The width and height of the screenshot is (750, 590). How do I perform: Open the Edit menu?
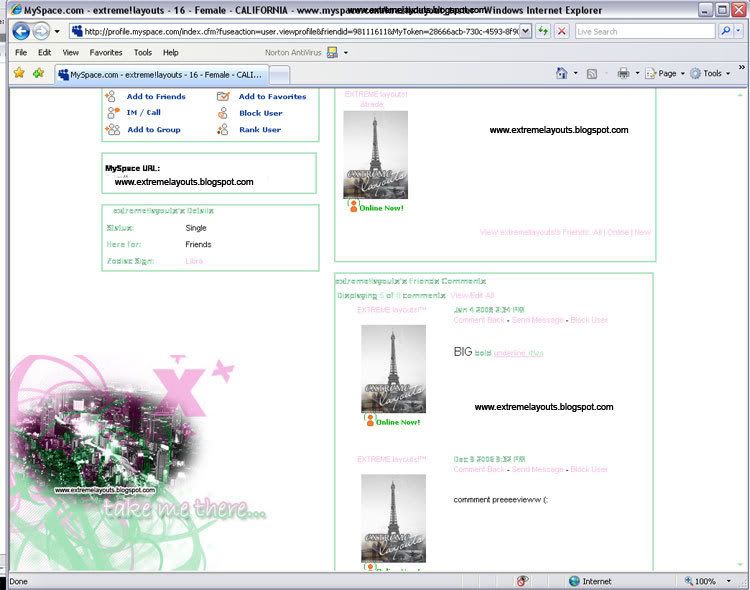tap(44, 53)
